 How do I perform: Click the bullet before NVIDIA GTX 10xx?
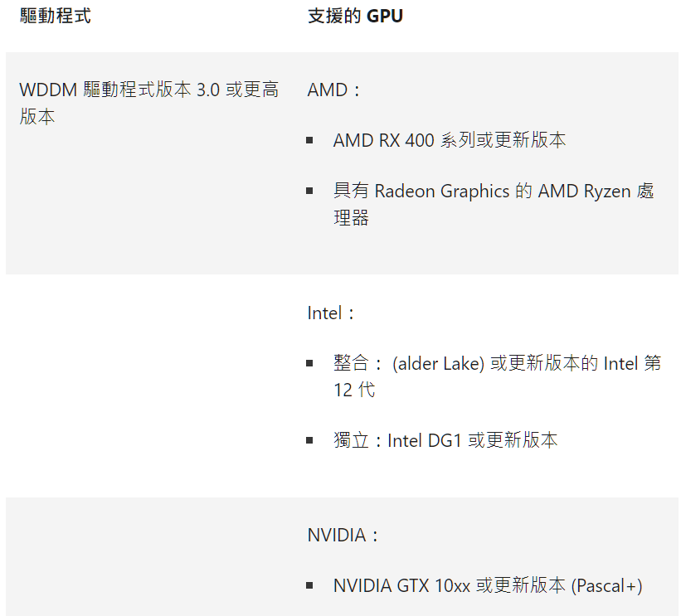click(x=309, y=586)
